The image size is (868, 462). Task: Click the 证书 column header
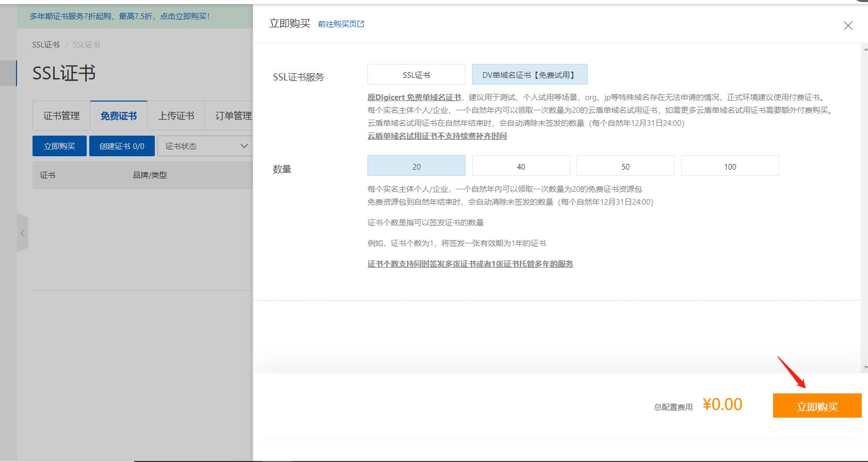pyautogui.click(x=47, y=175)
